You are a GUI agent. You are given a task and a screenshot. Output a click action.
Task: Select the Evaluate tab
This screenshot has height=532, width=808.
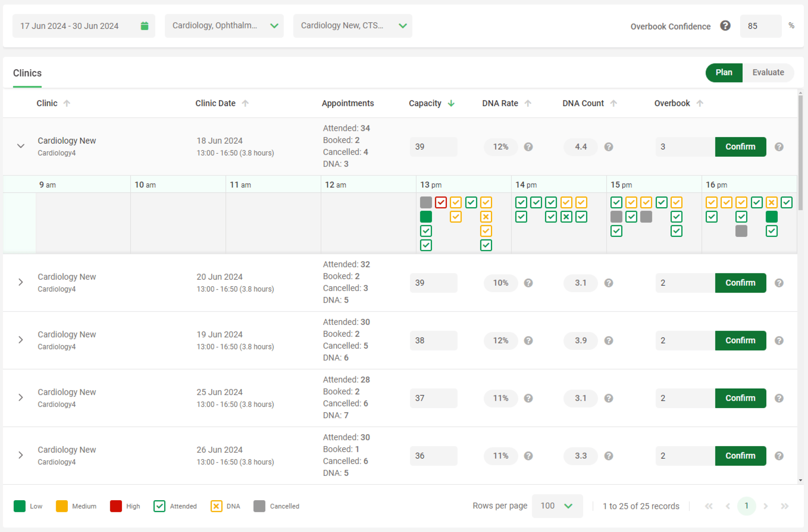769,72
